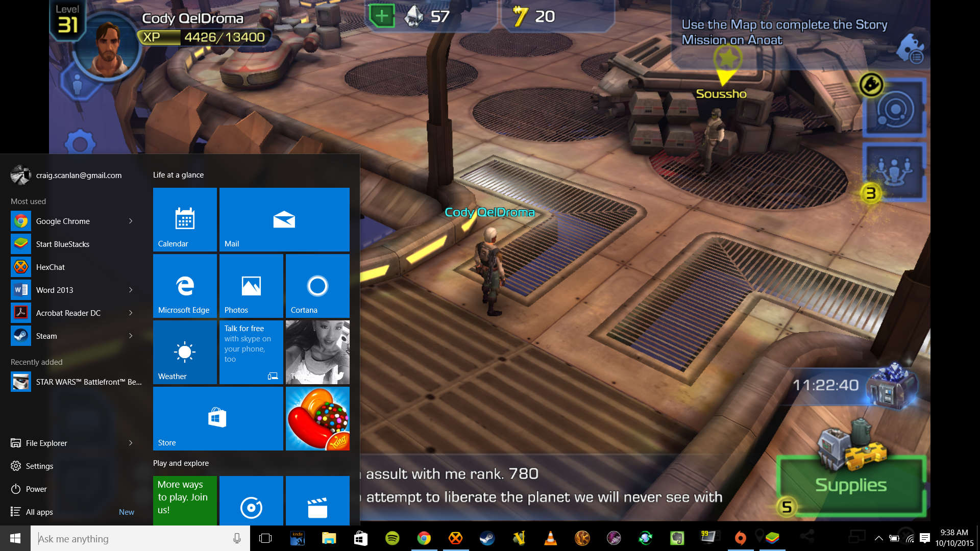Open Power options menu
The height and width of the screenshot is (551, 980).
[36, 489]
